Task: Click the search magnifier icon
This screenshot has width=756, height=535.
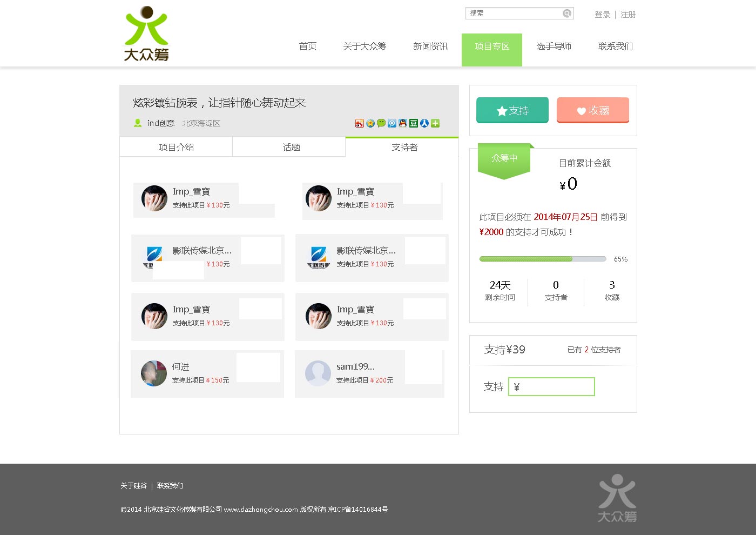Action: 567,14
